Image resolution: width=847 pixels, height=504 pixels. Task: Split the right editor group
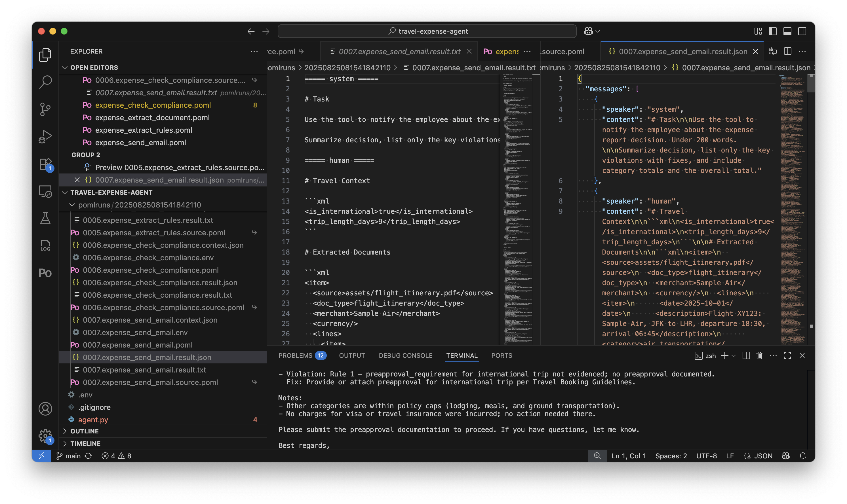787,51
